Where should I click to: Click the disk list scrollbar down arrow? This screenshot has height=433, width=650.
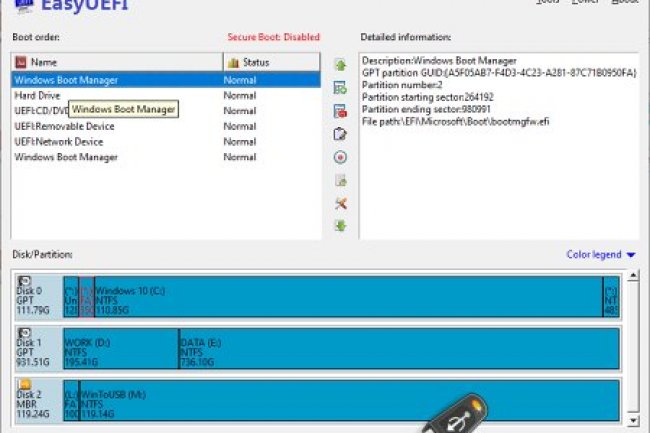point(633,421)
